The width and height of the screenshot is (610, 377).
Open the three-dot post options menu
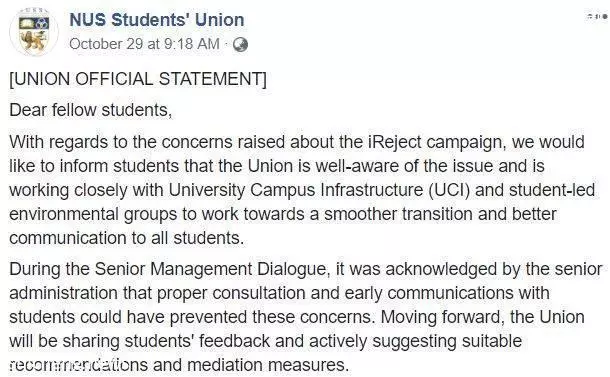pos(597,16)
